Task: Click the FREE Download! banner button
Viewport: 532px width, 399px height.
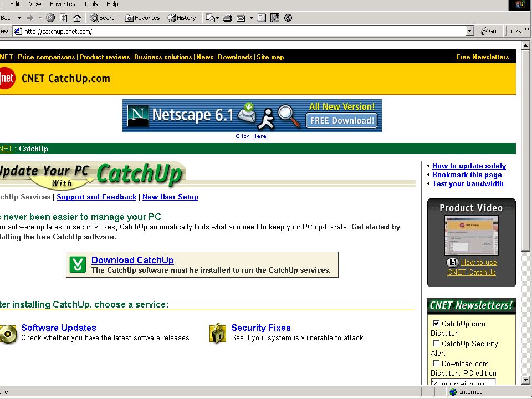Action: click(342, 120)
